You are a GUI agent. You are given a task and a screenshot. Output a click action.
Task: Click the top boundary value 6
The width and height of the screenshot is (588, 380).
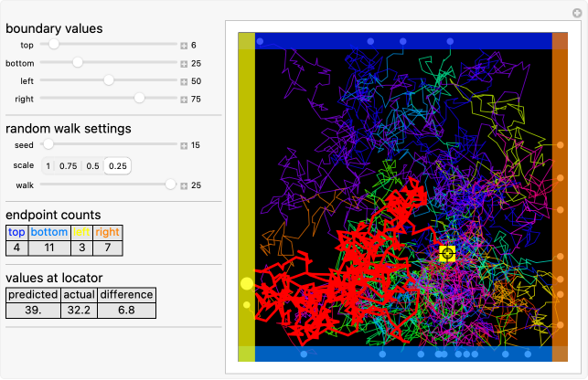pyautogui.click(x=194, y=46)
